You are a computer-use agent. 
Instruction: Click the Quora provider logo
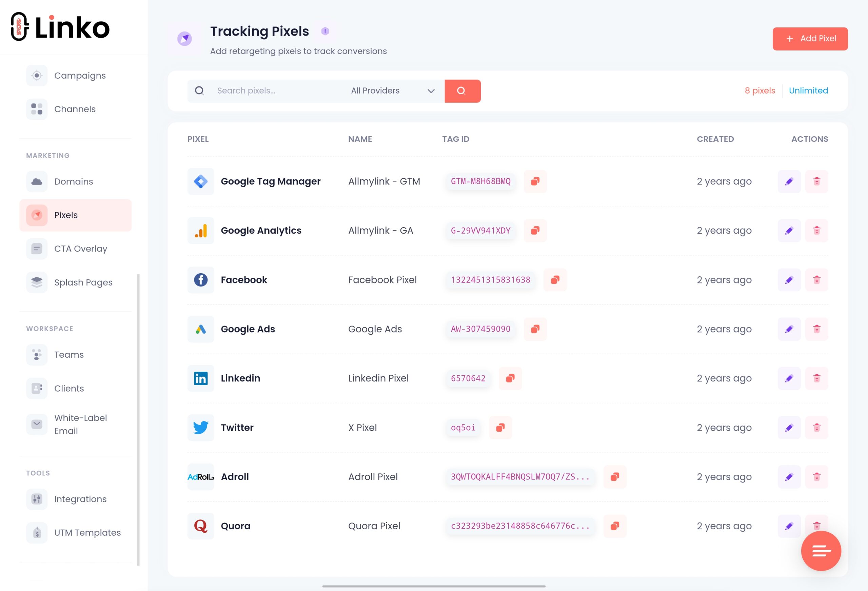pyautogui.click(x=201, y=526)
